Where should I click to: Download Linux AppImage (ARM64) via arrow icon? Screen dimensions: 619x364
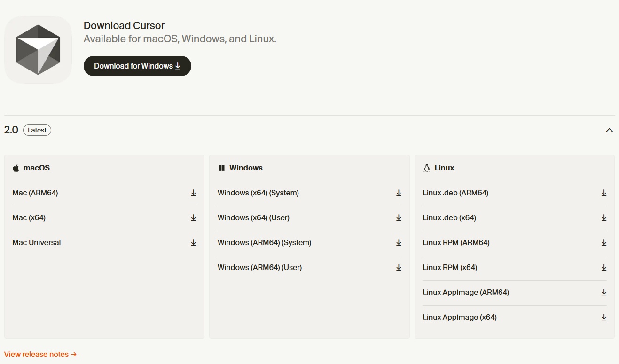pyautogui.click(x=604, y=292)
